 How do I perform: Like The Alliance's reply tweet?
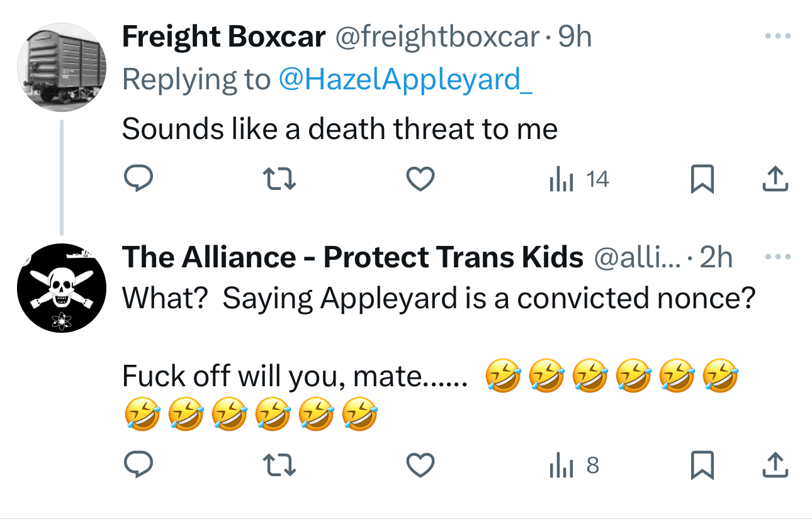[420, 465]
